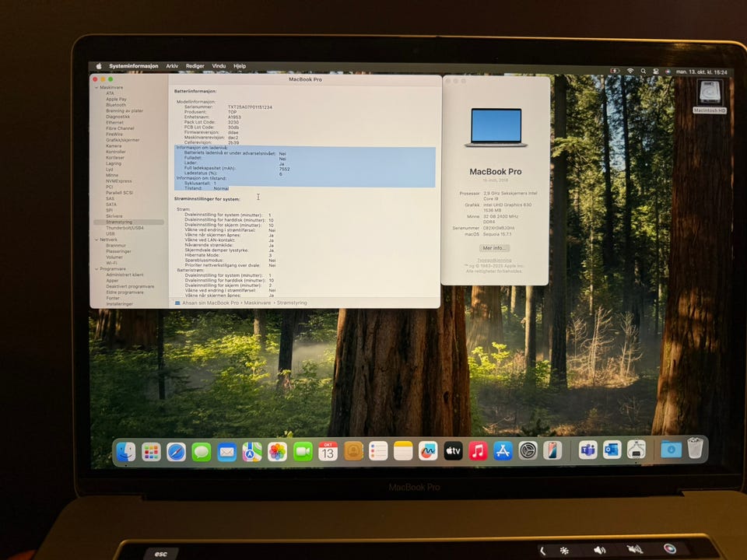Viewport: 747px width, 560px height.
Task: Click the Wi-Fi status icon
Action: (x=630, y=71)
